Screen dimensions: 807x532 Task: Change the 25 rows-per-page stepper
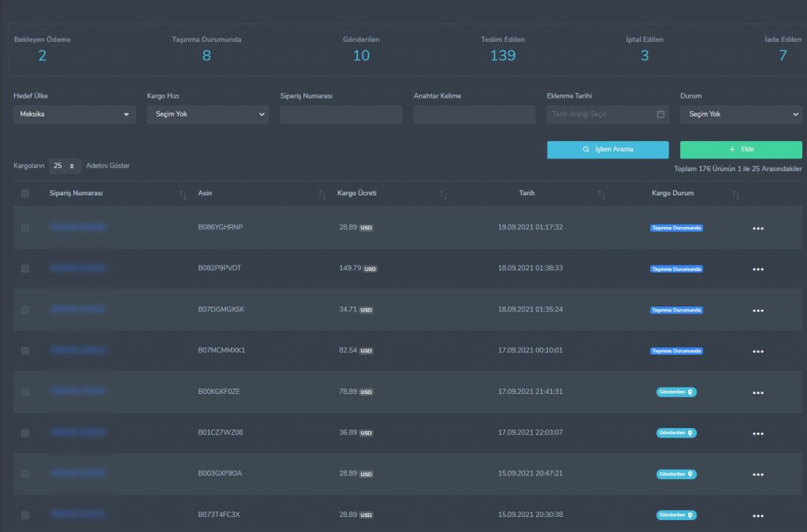click(65, 166)
